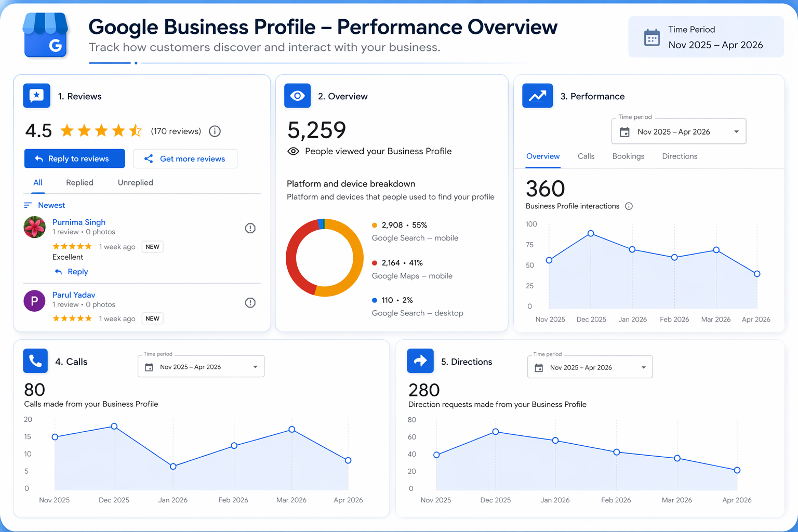
Task: Open Purnima Singh's reviewer profile link
Action: point(79,222)
